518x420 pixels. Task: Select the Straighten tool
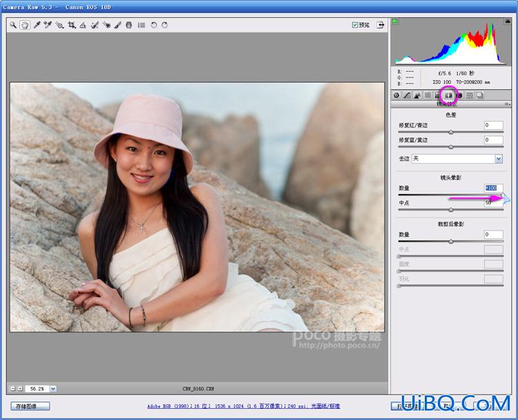click(83, 25)
